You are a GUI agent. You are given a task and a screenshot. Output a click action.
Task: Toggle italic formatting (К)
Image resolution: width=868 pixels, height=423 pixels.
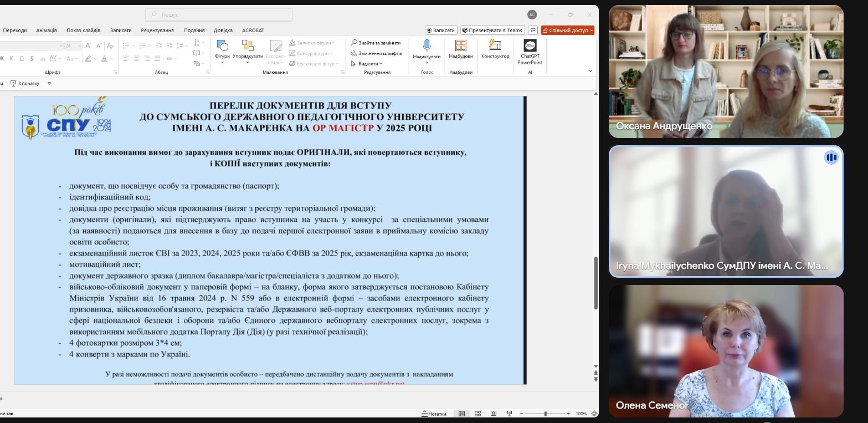(12, 58)
